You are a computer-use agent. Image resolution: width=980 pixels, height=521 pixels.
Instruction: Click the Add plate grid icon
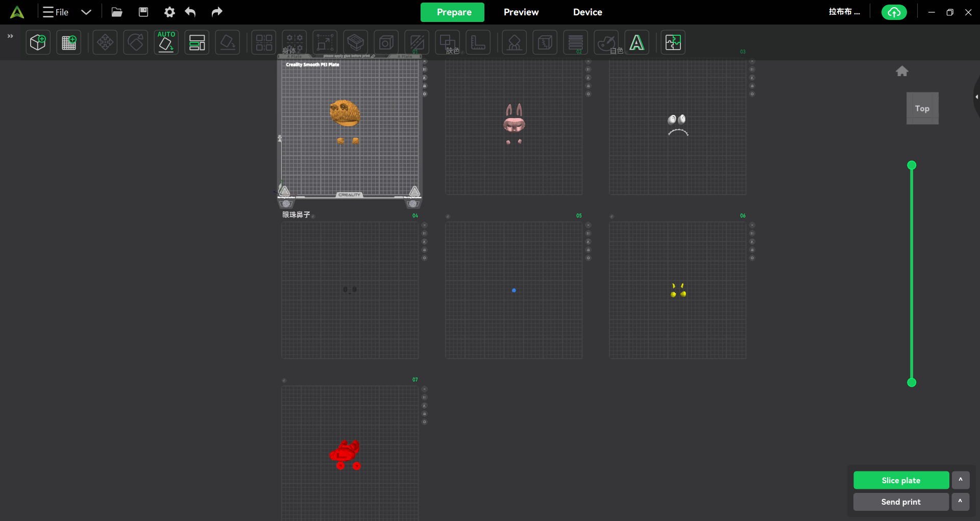click(x=69, y=42)
